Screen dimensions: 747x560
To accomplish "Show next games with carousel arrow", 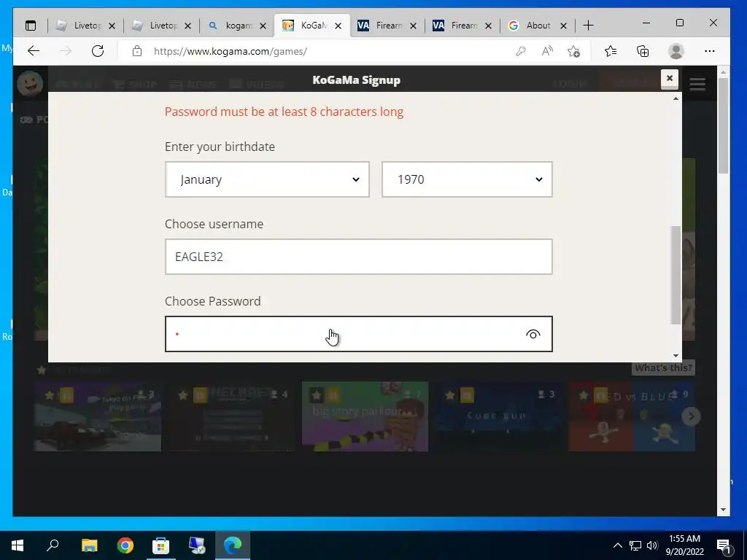I will coord(691,416).
